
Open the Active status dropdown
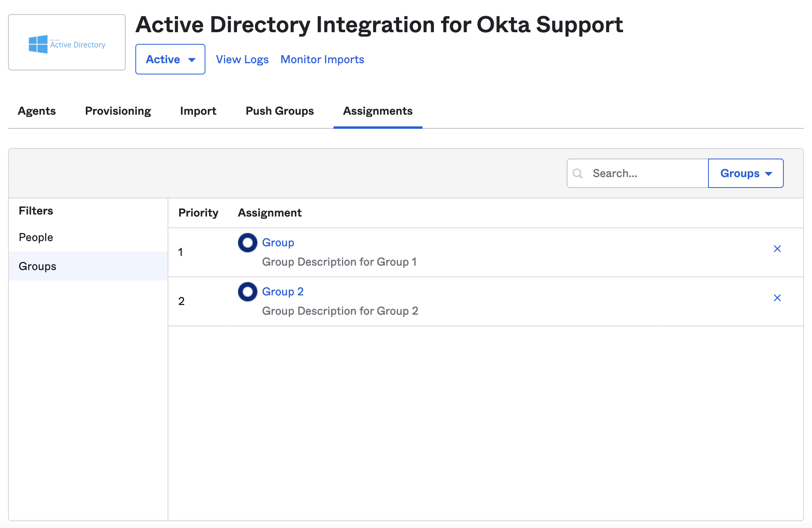[x=170, y=59]
